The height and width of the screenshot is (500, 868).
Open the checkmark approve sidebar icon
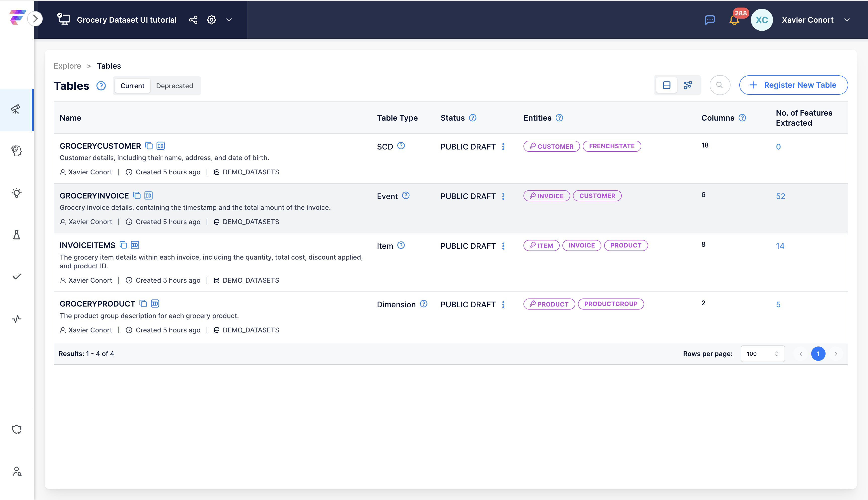click(x=17, y=277)
